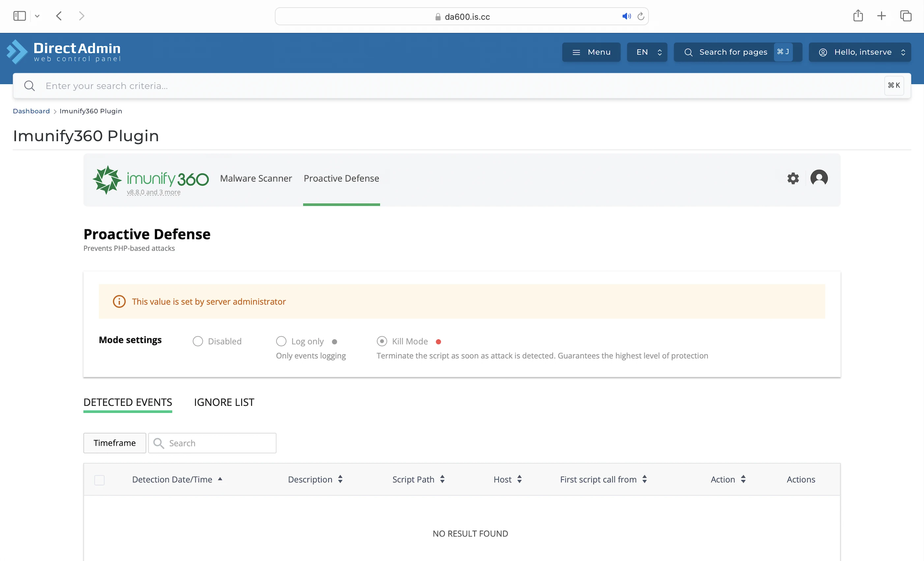Click the Safari share icon

click(x=858, y=16)
